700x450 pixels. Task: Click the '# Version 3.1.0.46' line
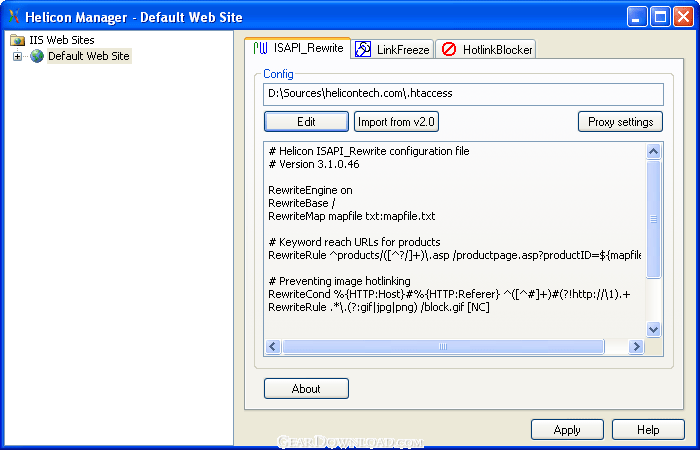pyautogui.click(x=314, y=164)
